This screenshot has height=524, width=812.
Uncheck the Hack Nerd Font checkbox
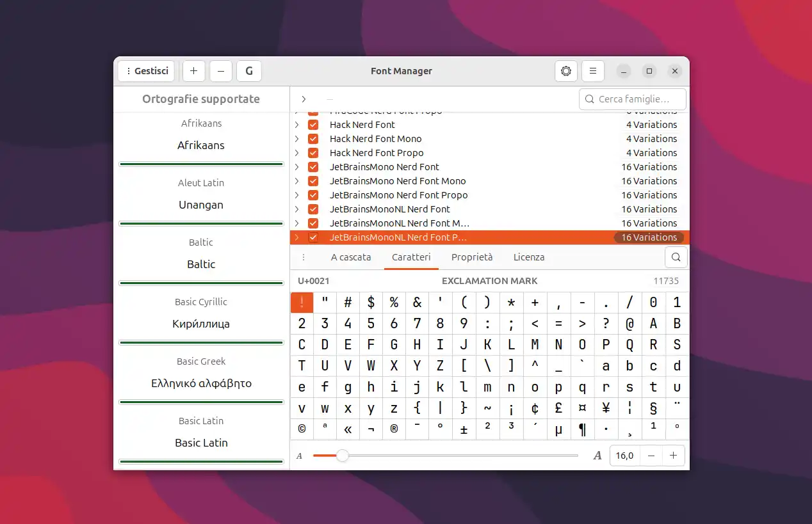313,125
